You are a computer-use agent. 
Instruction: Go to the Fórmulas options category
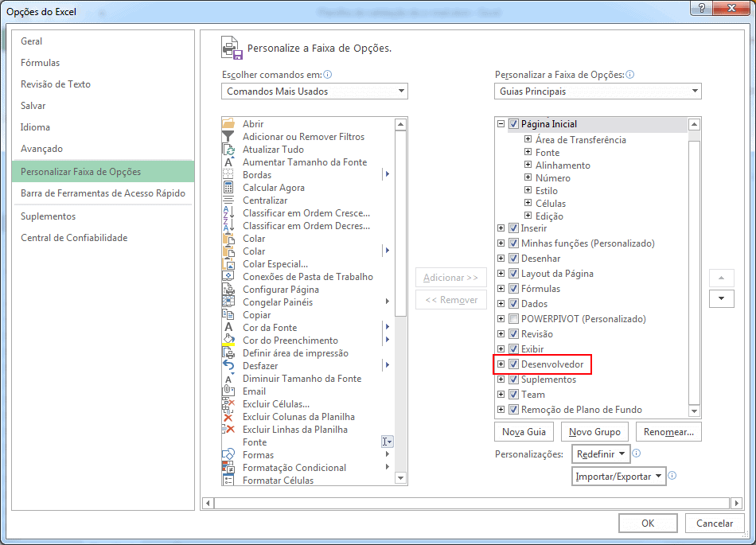pos(41,63)
